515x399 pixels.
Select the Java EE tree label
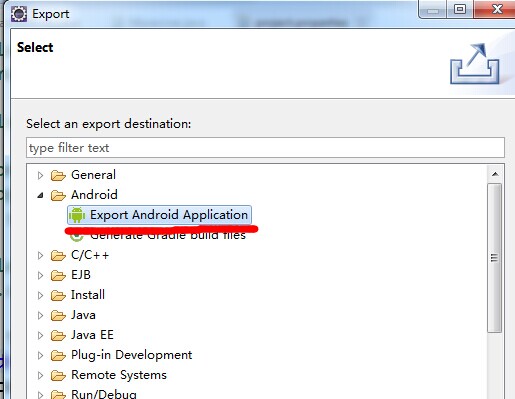click(x=92, y=335)
